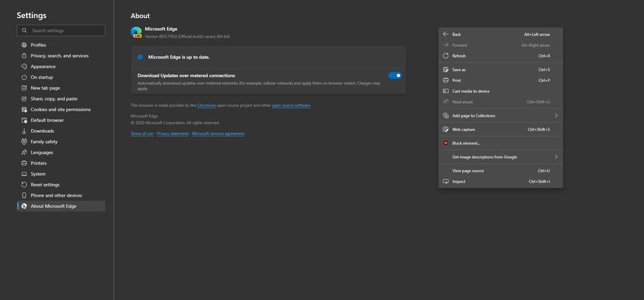Click the phone icon beside Phone and other devices
The height and width of the screenshot is (300, 644).
point(24,195)
